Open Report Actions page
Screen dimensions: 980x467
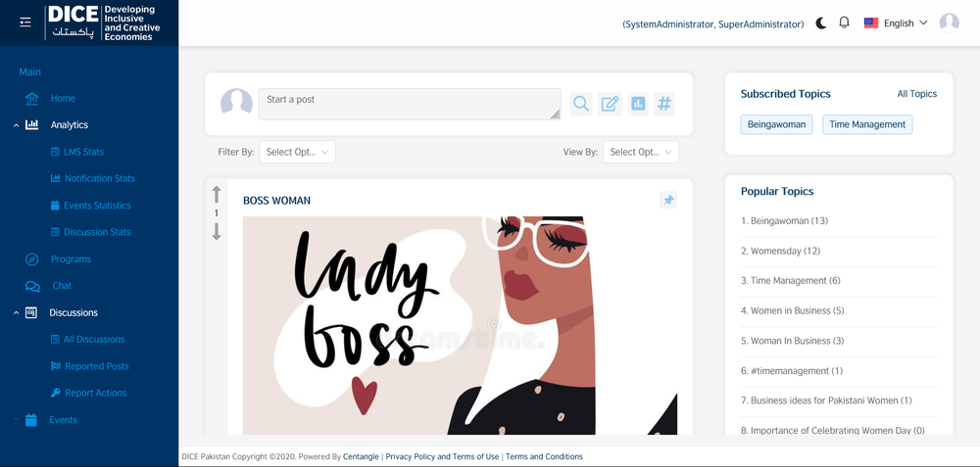click(x=96, y=394)
